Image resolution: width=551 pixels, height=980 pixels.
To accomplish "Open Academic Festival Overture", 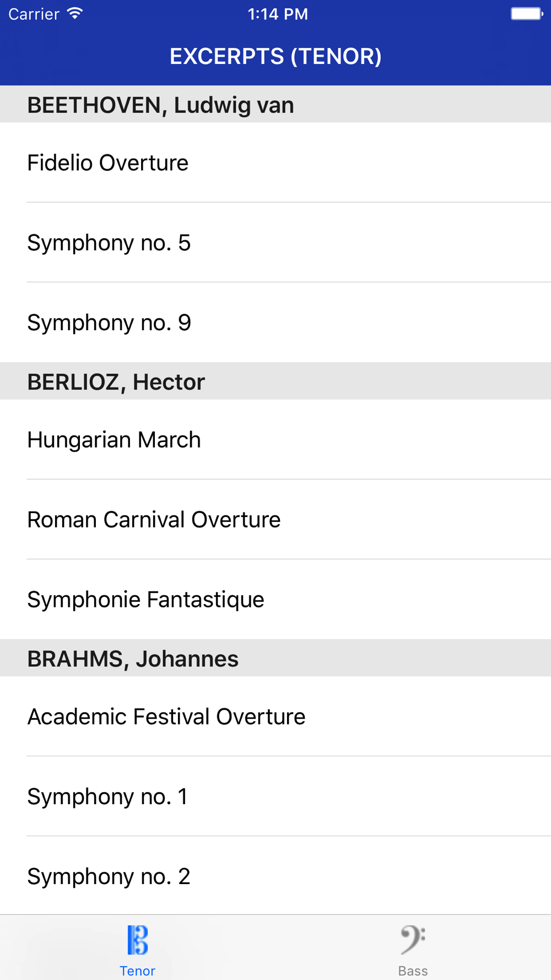I will tap(275, 717).
